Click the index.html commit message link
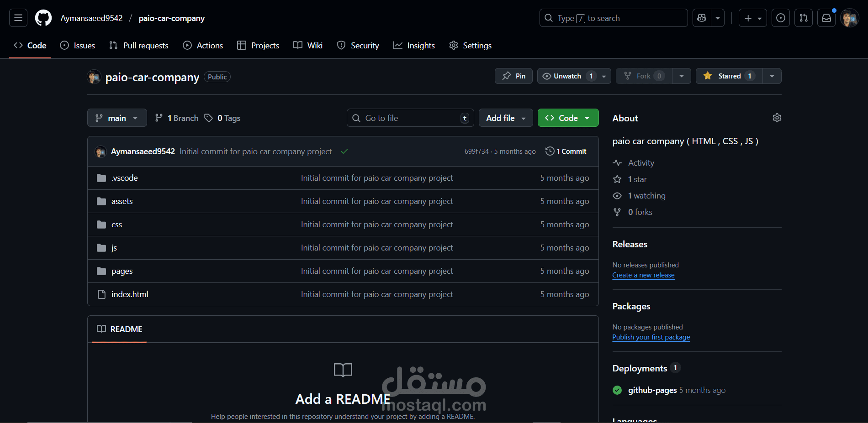 point(377,294)
